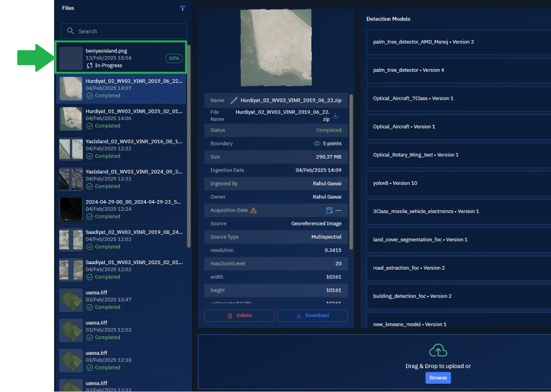Image resolution: width=551 pixels, height=392 pixels.
Task: Click the cloud upload icon in the drop zone
Action: tap(438, 350)
